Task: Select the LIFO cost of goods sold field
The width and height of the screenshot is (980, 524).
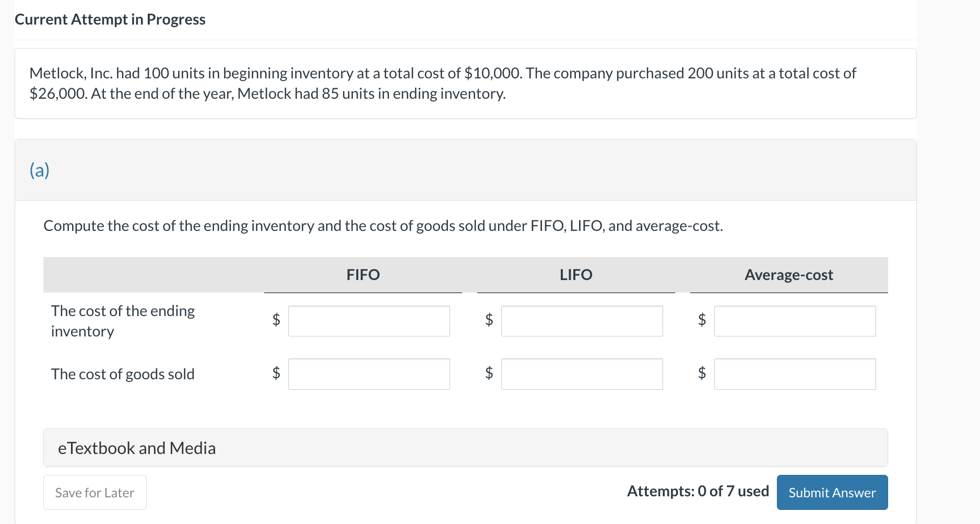Action: pyautogui.click(x=582, y=374)
